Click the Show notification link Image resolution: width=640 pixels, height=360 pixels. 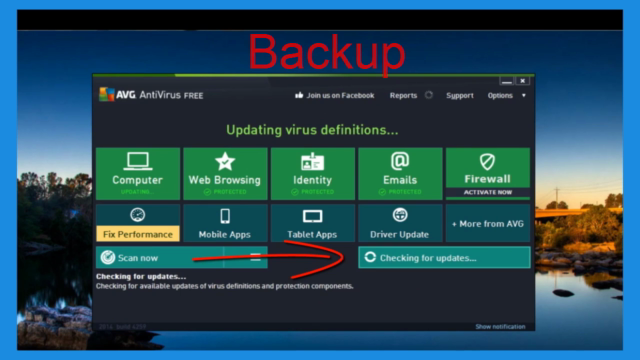click(500, 327)
